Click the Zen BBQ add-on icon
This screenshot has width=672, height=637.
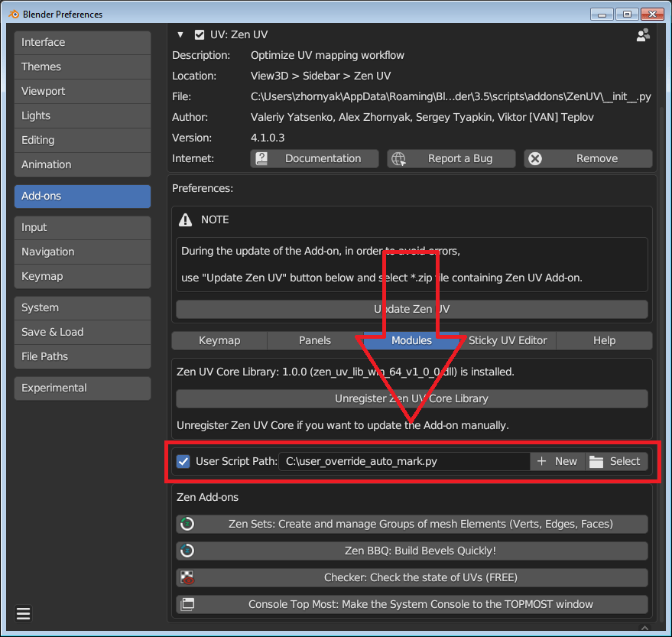point(188,551)
